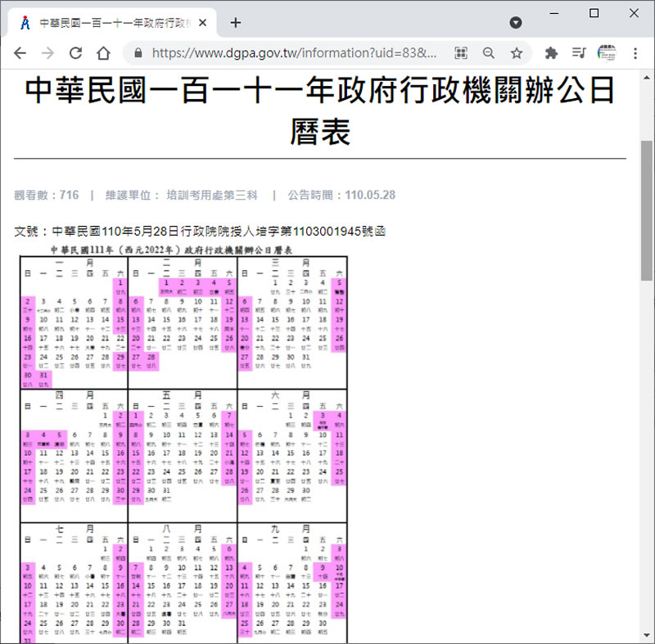Open the zoom magnifier control
Screen dimensions: 655x644
point(488,53)
